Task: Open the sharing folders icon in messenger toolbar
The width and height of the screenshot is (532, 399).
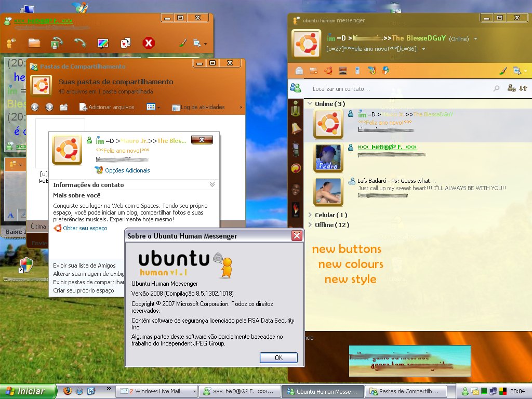Action: [313, 71]
